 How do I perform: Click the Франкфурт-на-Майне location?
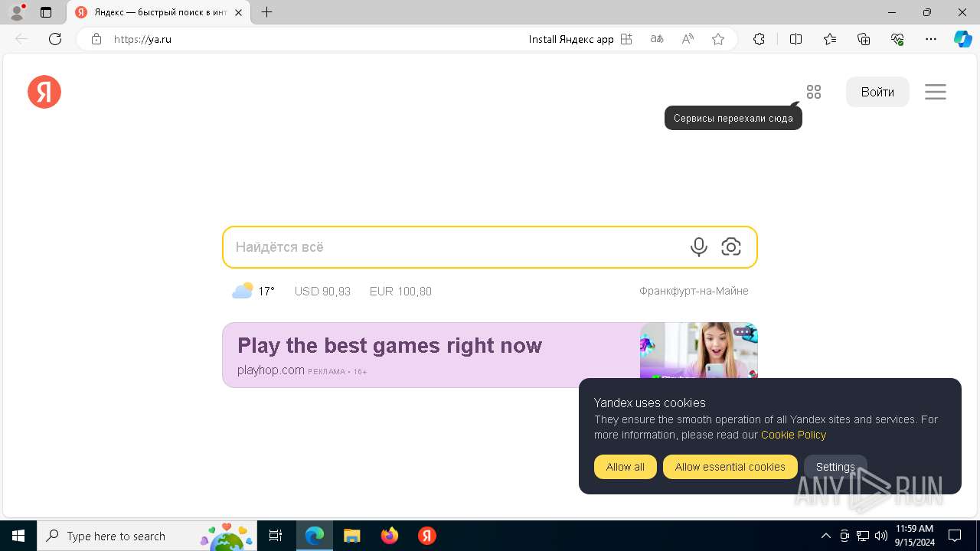[694, 291]
